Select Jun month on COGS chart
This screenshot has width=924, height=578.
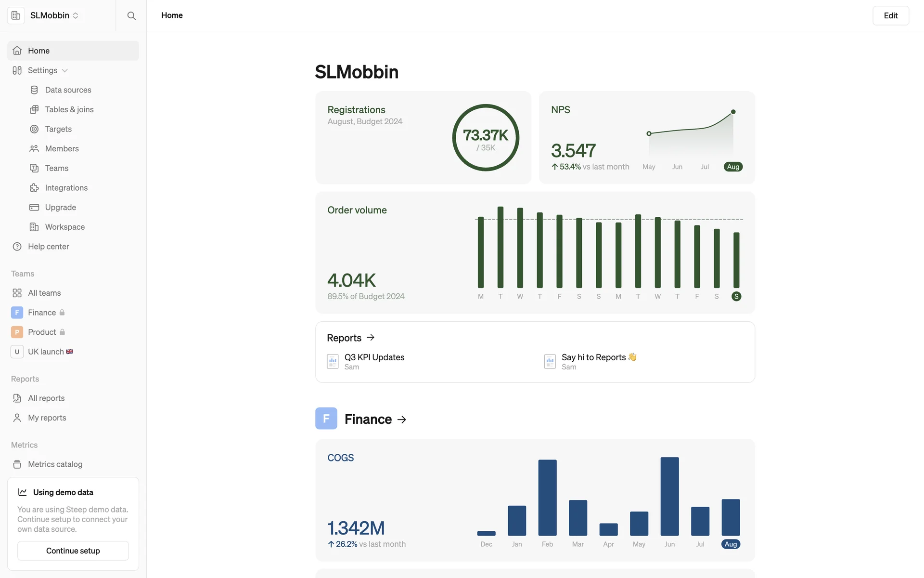[669, 544]
